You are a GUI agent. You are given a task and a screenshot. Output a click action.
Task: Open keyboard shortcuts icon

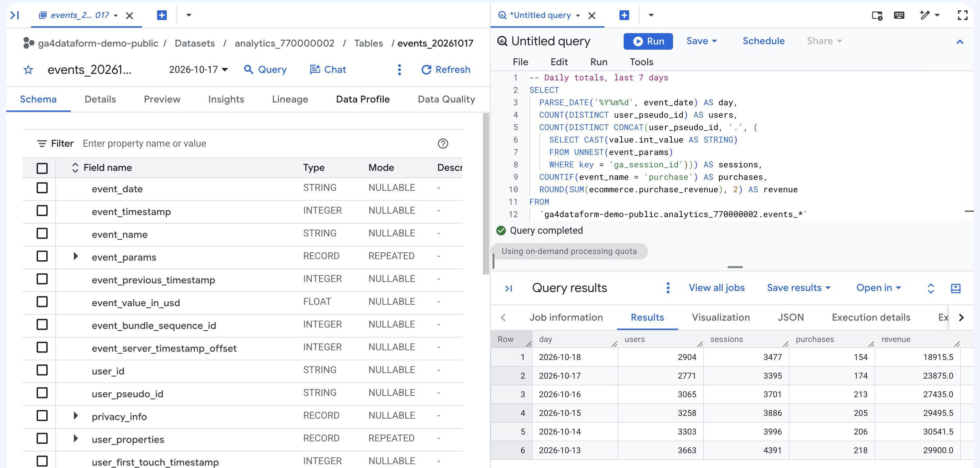point(899,15)
